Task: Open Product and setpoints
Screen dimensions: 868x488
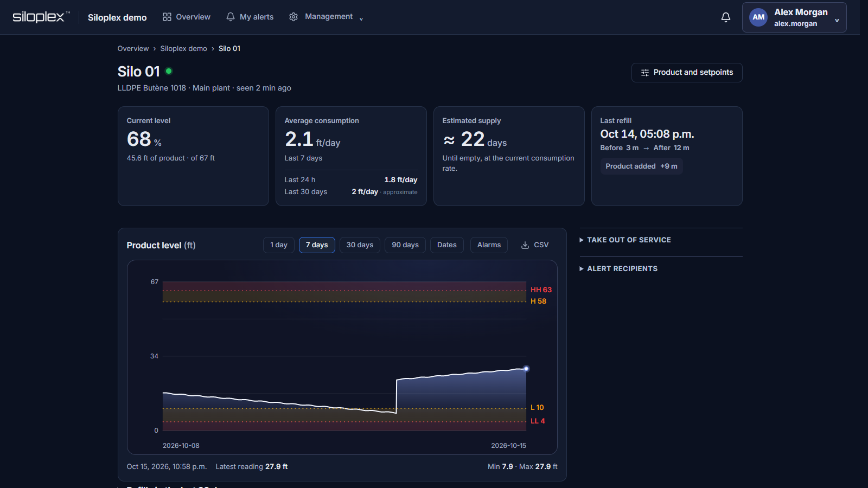Action: pyautogui.click(x=687, y=73)
